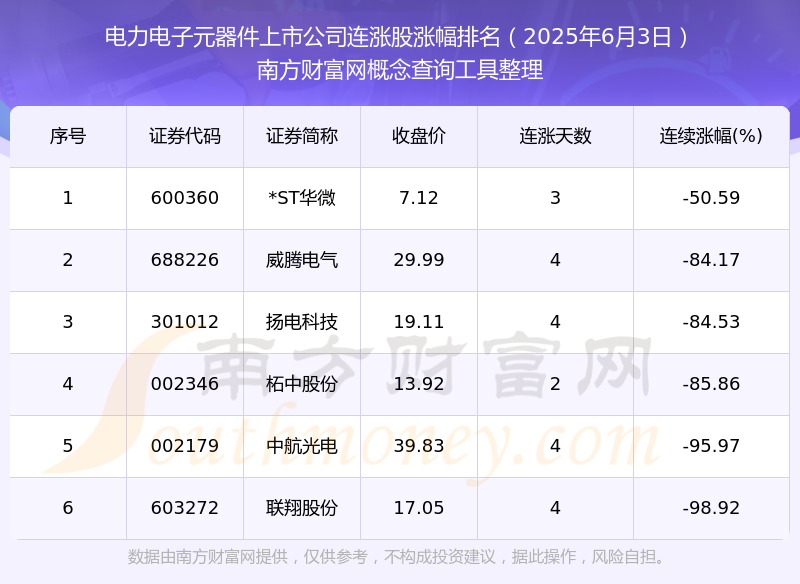Select stock code 002179

pyautogui.click(x=185, y=446)
